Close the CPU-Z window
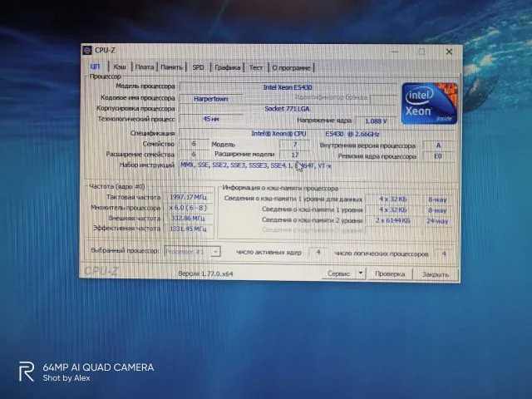This screenshot has width=532, height=399. click(449, 52)
